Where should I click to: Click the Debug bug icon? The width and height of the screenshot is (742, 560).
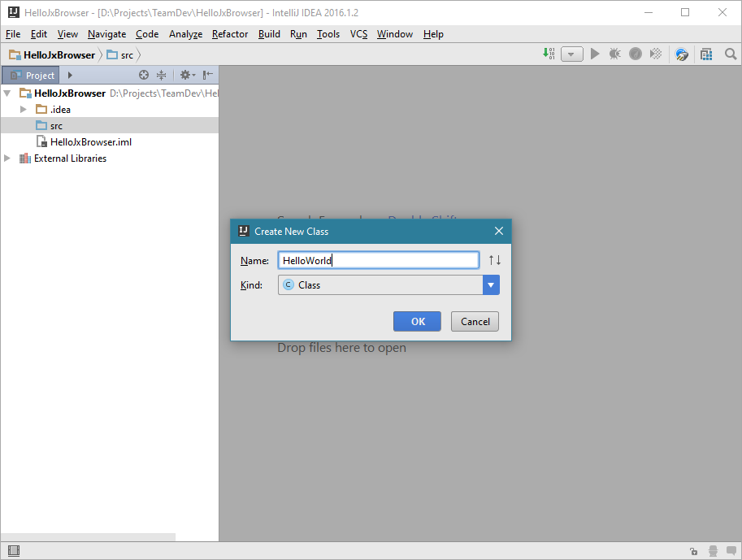[x=614, y=54]
